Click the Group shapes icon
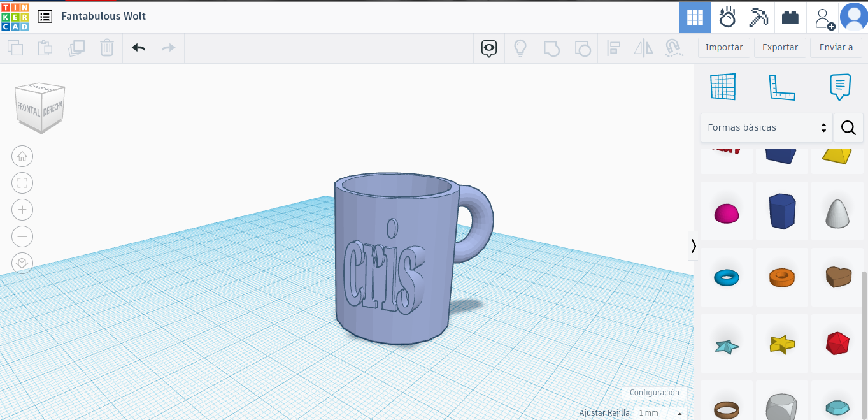The height and width of the screenshot is (420, 868). tap(551, 48)
